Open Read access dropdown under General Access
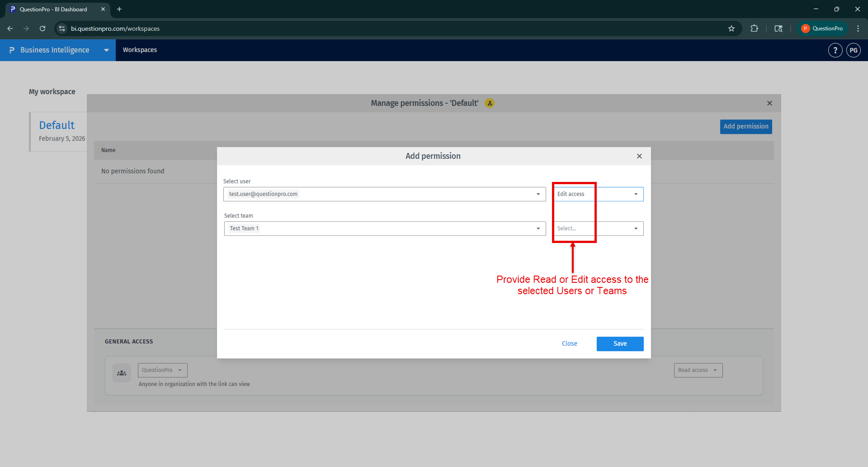The width and height of the screenshot is (868, 467). (x=698, y=370)
